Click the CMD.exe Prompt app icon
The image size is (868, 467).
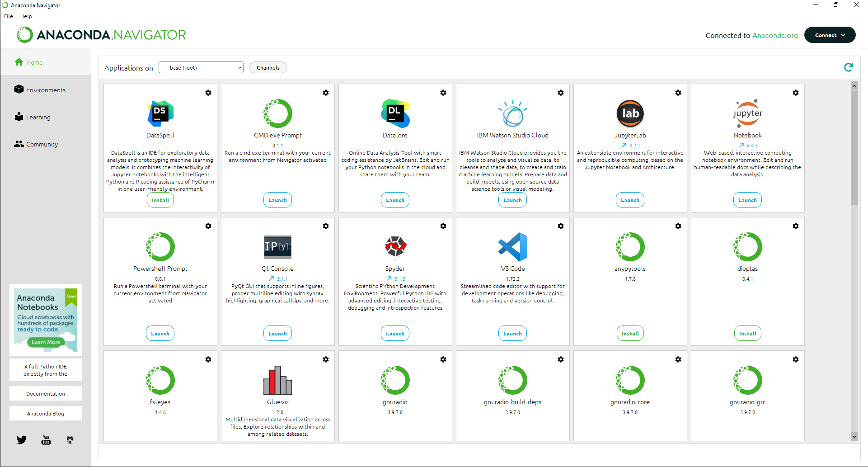click(x=278, y=113)
